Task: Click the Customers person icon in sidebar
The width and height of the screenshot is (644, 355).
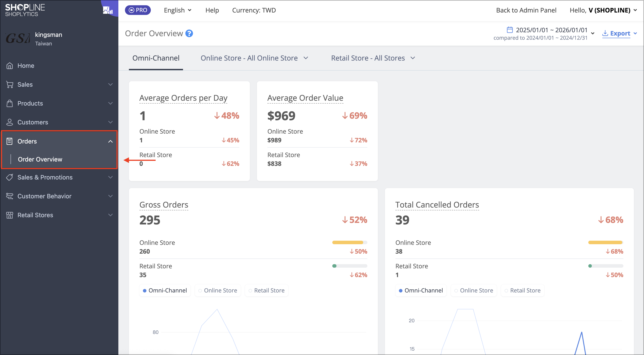Action: (x=9, y=122)
